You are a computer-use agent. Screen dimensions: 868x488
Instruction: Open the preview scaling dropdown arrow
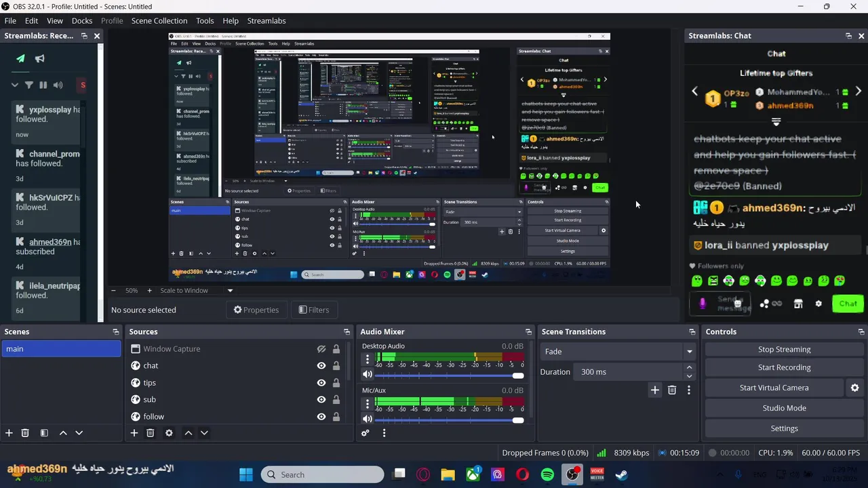tap(230, 290)
